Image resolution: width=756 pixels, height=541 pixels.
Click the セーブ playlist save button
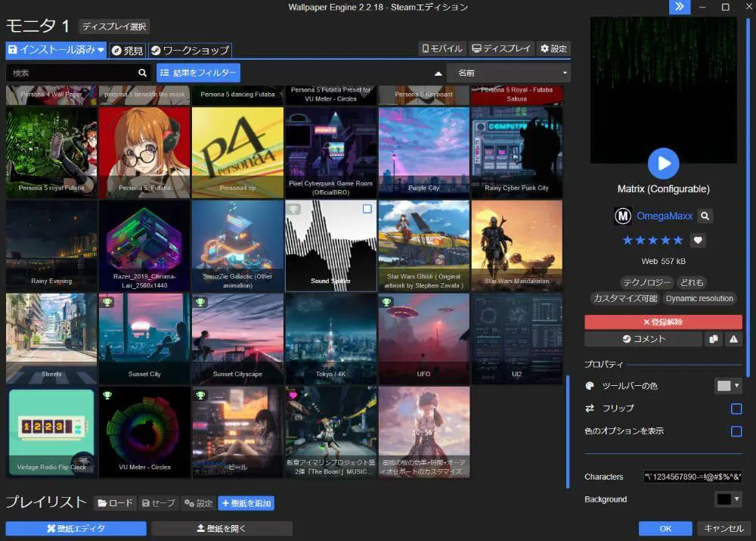(159, 503)
